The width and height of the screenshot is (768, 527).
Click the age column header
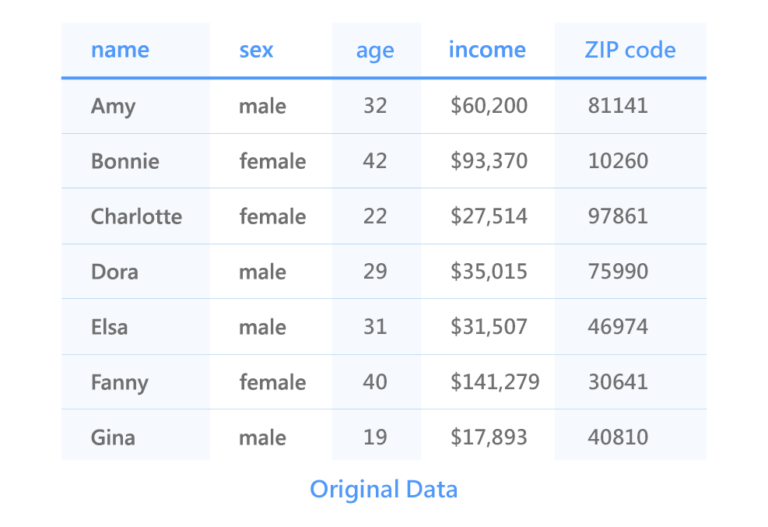[x=375, y=51]
